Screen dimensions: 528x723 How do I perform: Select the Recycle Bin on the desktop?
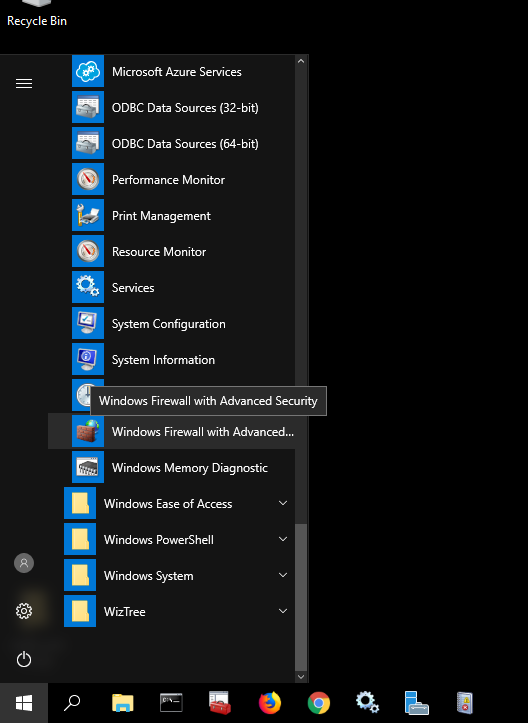coord(37,14)
